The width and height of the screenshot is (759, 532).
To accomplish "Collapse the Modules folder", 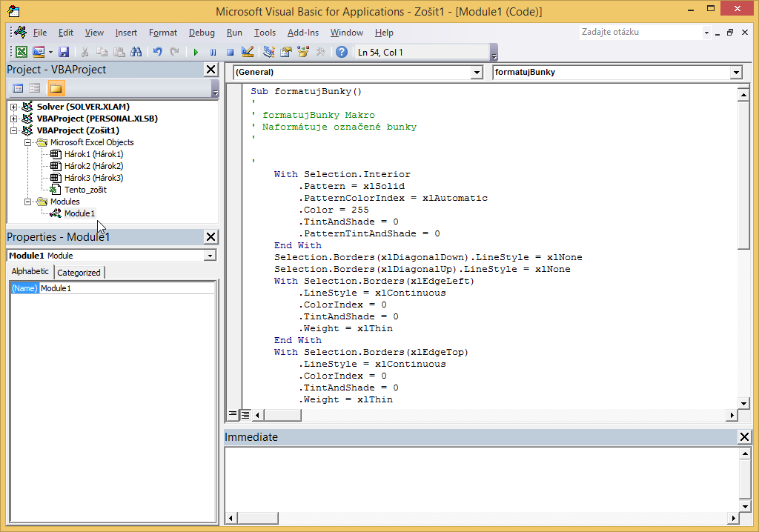I will click(x=27, y=202).
